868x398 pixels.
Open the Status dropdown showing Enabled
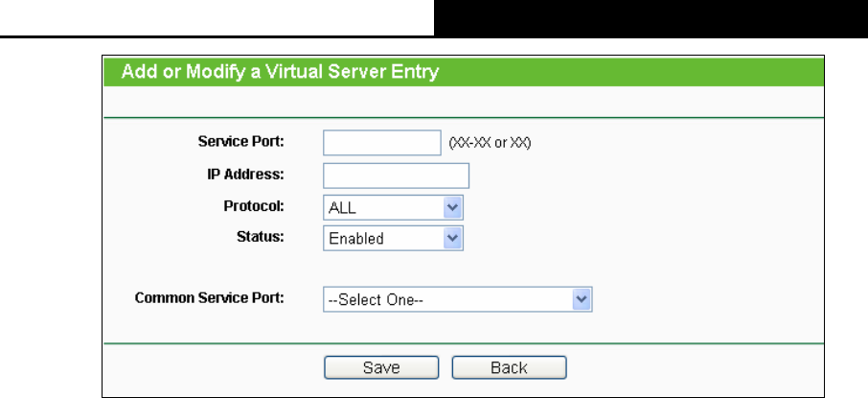point(393,239)
